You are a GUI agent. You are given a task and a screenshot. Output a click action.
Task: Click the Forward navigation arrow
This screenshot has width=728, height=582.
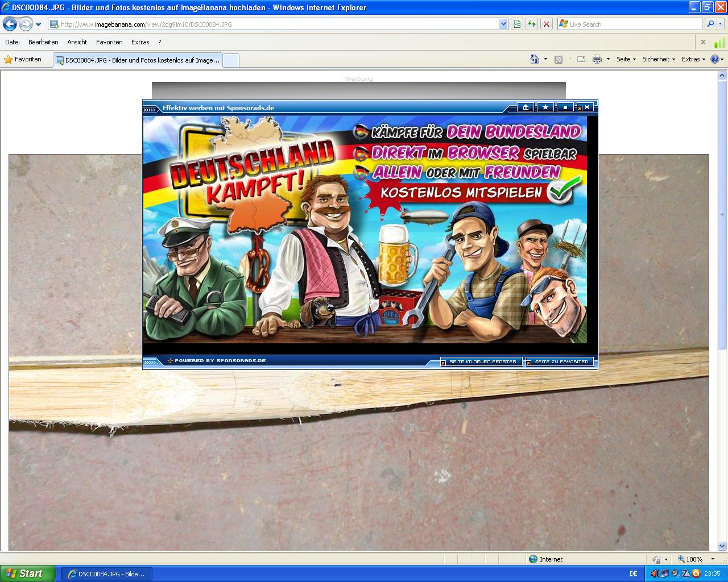tap(26, 24)
